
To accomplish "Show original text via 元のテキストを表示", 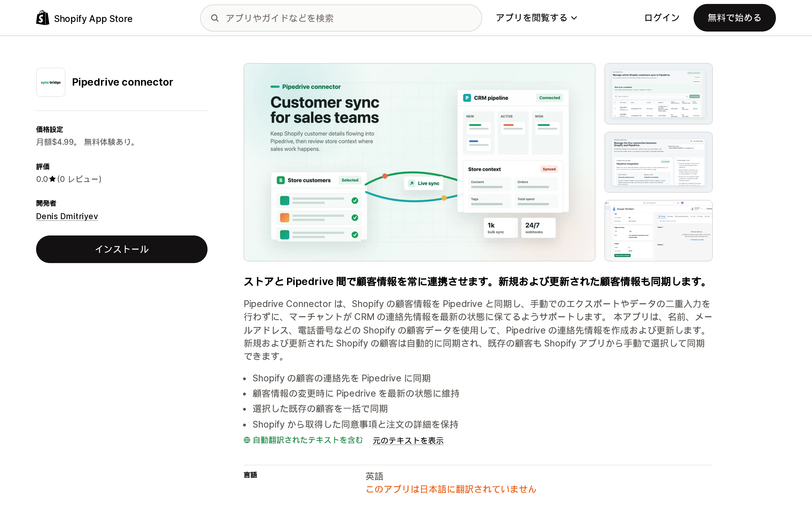I will [x=408, y=440].
